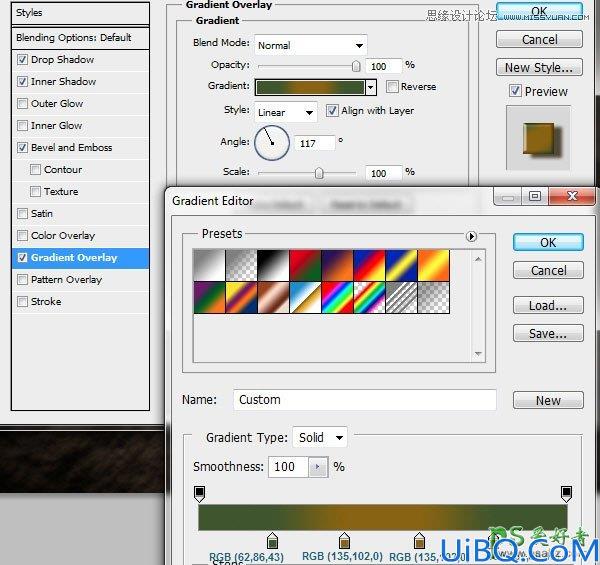Click the Angle value field
The height and width of the screenshot is (565, 600).
pos(315,143)
